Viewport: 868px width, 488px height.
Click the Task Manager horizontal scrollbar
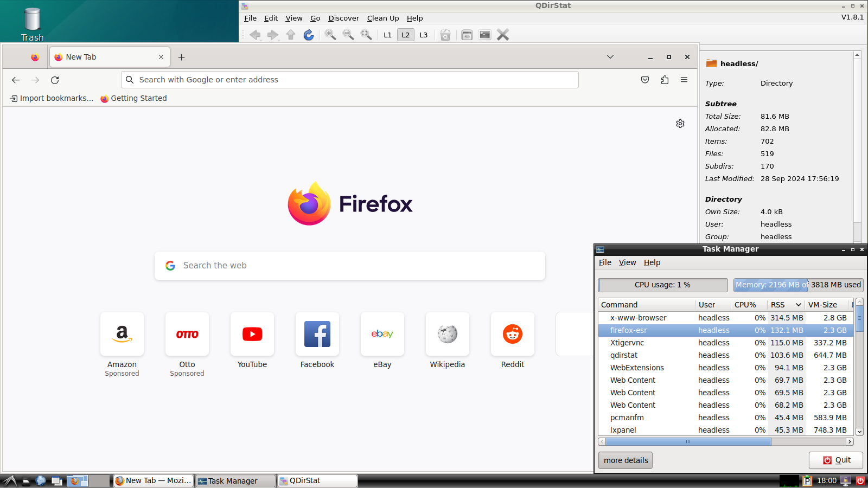tap(726, 442)
